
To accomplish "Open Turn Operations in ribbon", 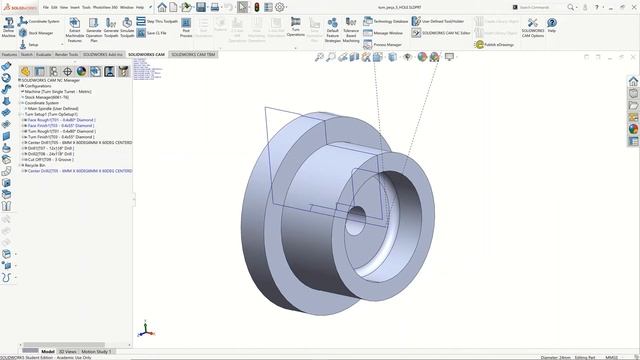I will click(x=296, y=27).
